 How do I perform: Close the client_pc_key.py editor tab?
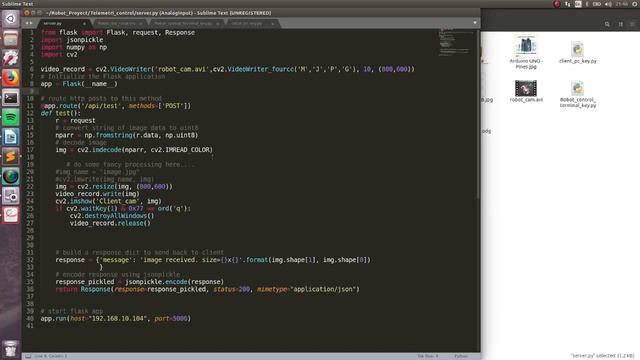point(273,23)
